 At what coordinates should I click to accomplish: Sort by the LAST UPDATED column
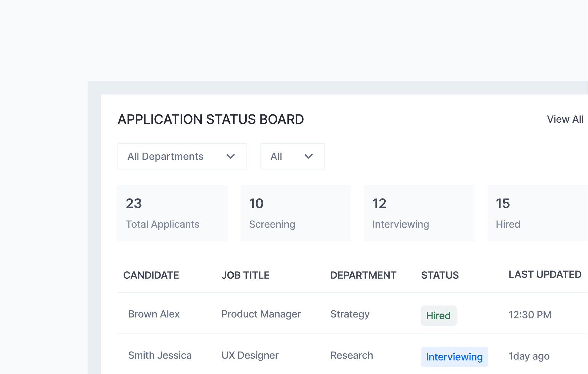pos(545,274)
